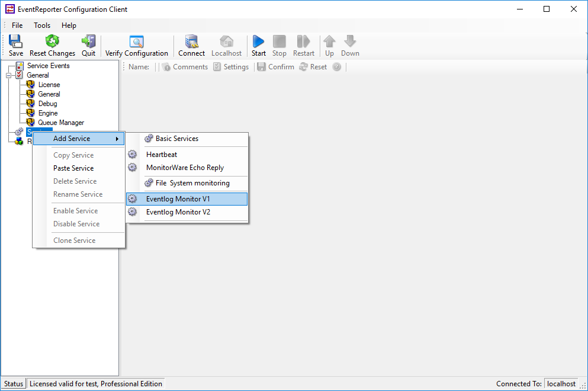Image resolution: width=588 pixels, height=391 pixels.
Task: Click the localhost connection field
Action: [561, 384]
